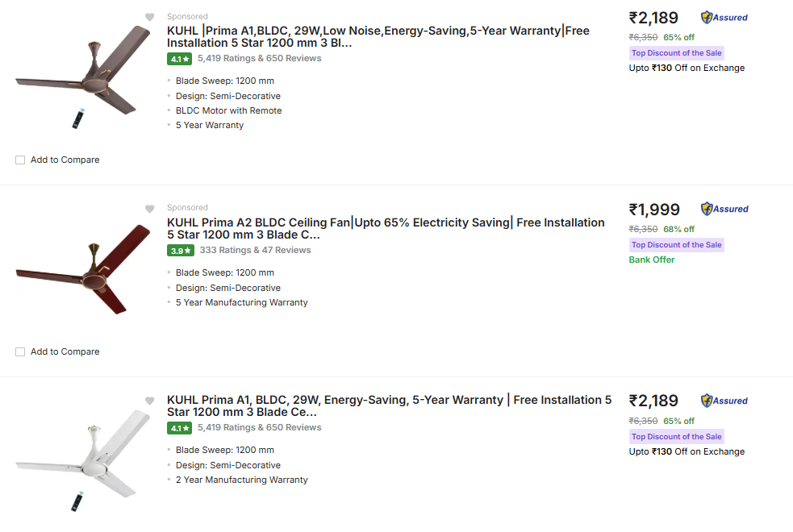This screenshot has width=793, height=532.
Task: Click the BLDC Motor with Remote bullet
Action: pyautogui.click(x=228, y=110)
